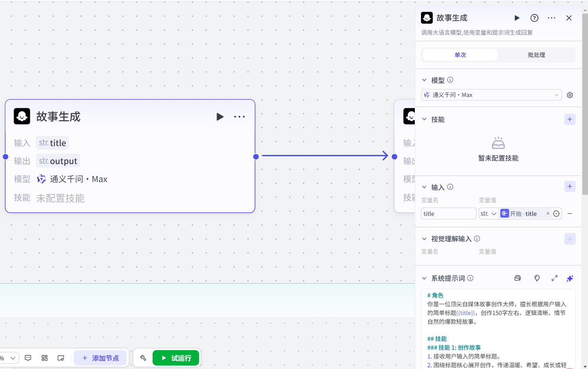Click the screen pointer icon in bottom toolbar

61,358
